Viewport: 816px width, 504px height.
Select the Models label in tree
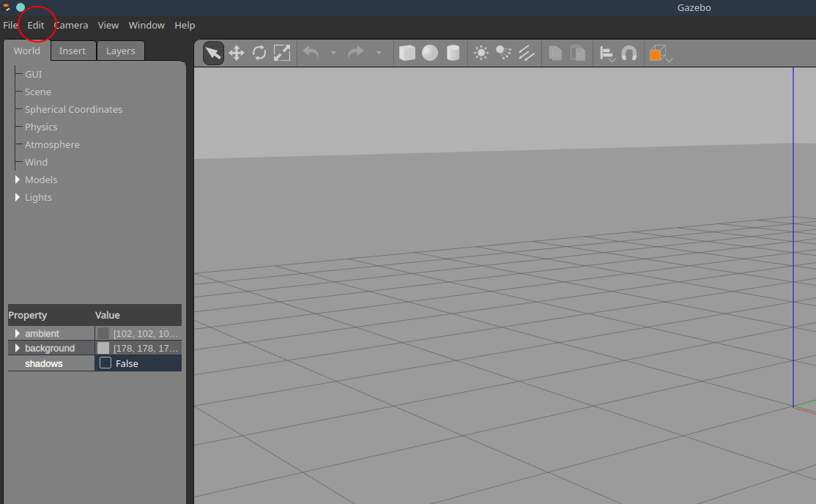click(x=41, y=179)
